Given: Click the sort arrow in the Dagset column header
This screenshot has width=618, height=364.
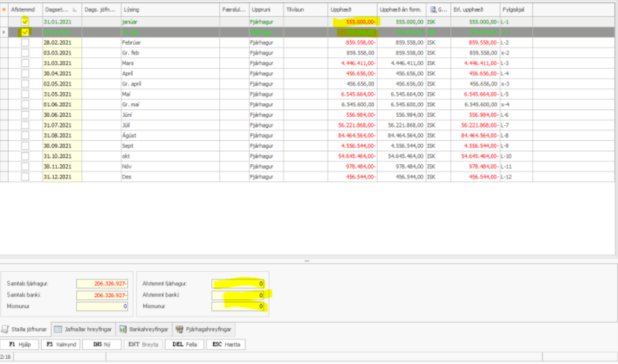Looking at the screenshot, I should [74, 10].
